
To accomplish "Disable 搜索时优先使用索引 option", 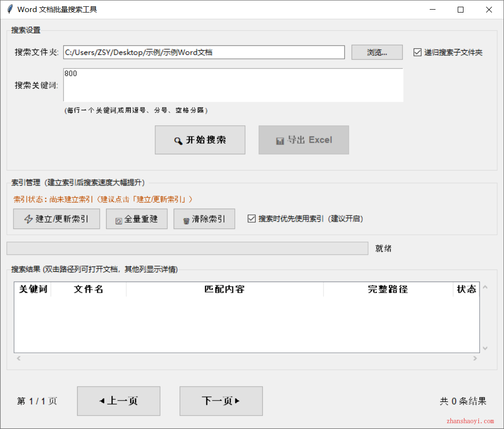I will pos(252,218).
